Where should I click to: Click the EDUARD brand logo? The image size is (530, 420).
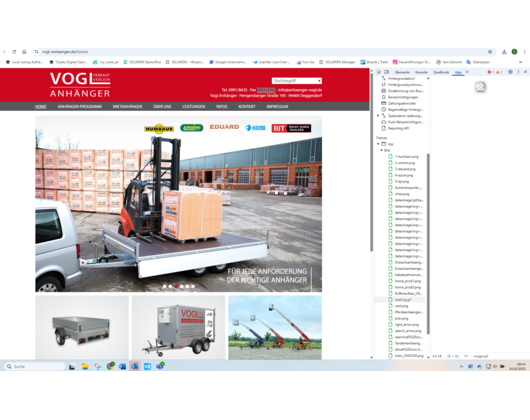pyautogui.click(x=224, y=127)
